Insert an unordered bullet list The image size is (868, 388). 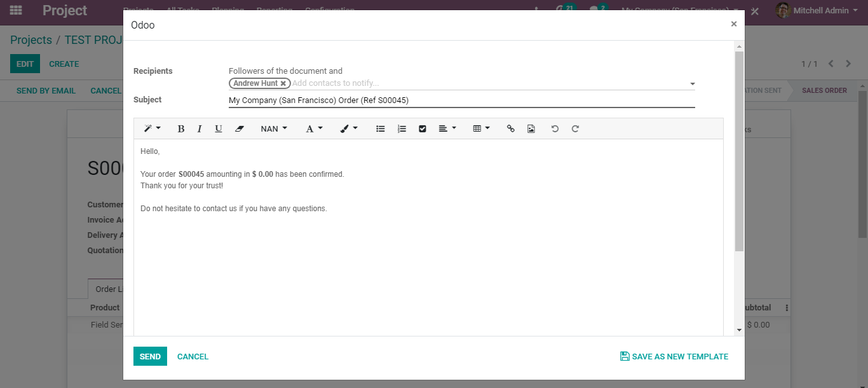click(x=381, y=128)
